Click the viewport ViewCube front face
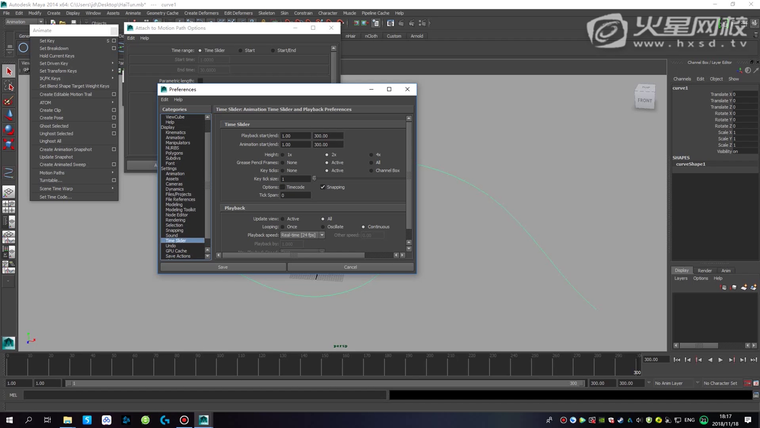The width and height of the screenshot is (760, 428). [x=644, y=100]
